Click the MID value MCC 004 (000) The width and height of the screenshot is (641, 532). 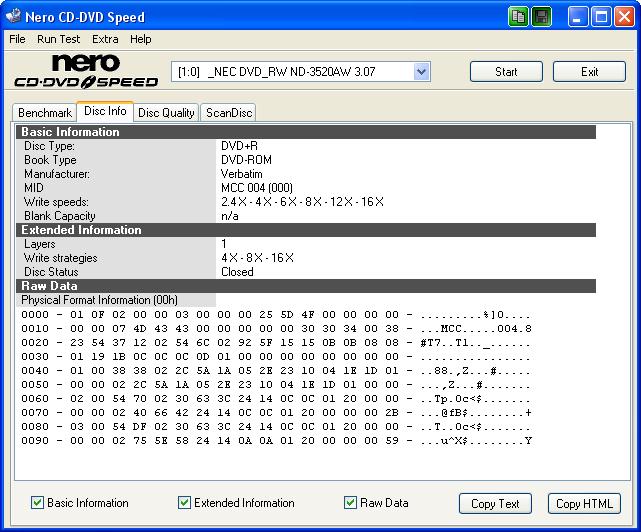click(x=257, y=188)
